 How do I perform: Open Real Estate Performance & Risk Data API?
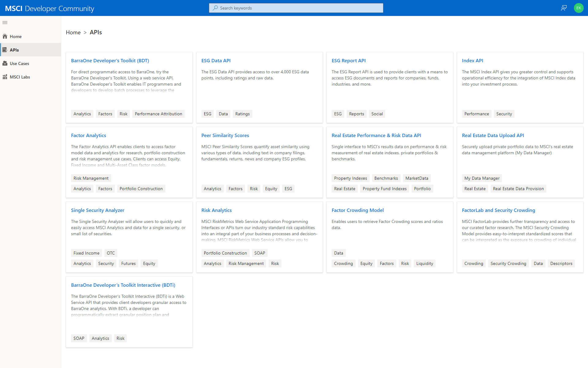pyautogui.click(x=376, y=136)
